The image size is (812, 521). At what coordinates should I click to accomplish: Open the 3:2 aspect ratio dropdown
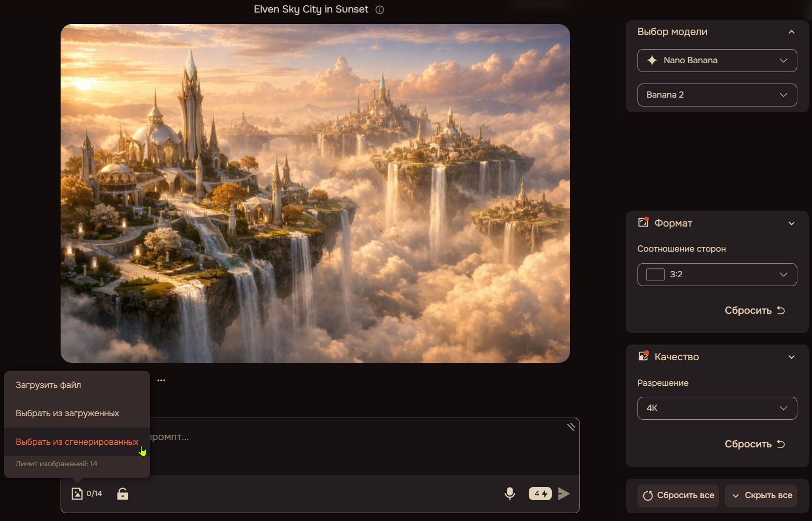[717, 275]
